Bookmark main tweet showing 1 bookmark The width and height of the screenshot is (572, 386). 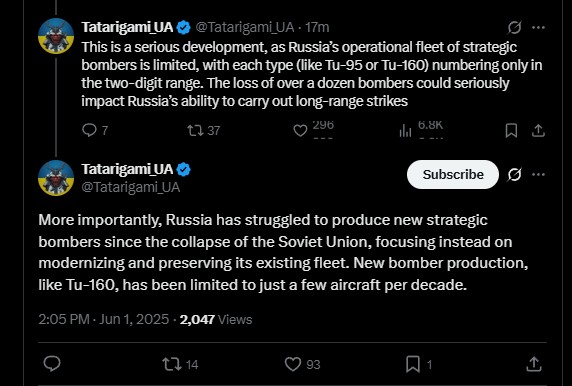419,364
